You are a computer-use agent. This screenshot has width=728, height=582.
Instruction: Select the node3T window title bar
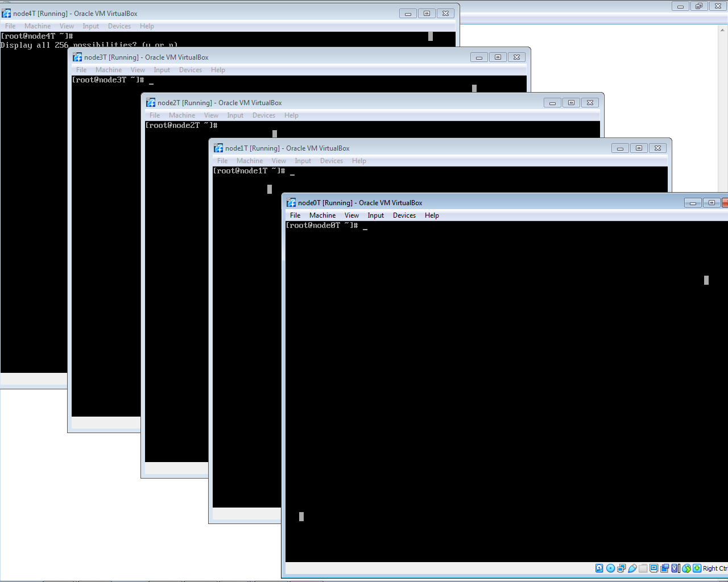(x=284, y=57)
